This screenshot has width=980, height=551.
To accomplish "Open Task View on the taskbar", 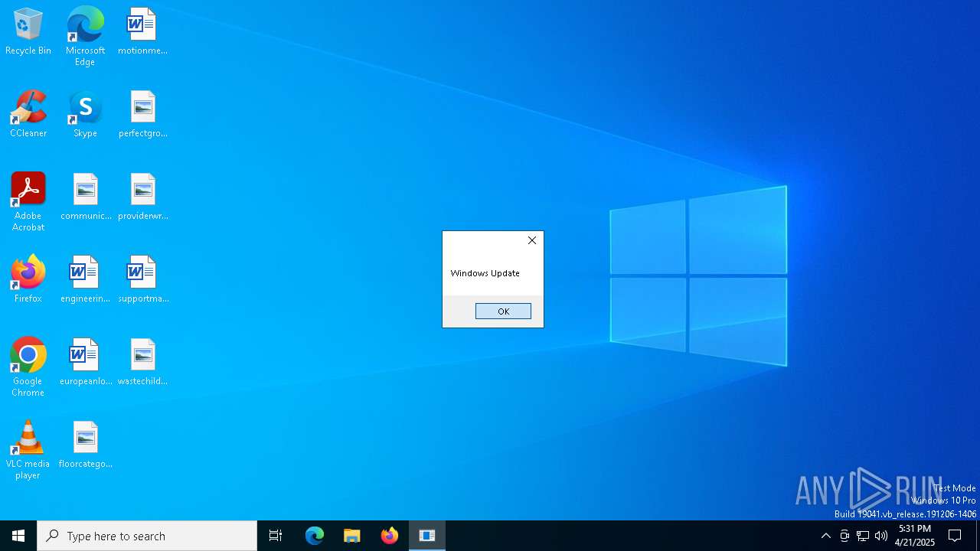I will pos(276,536).
